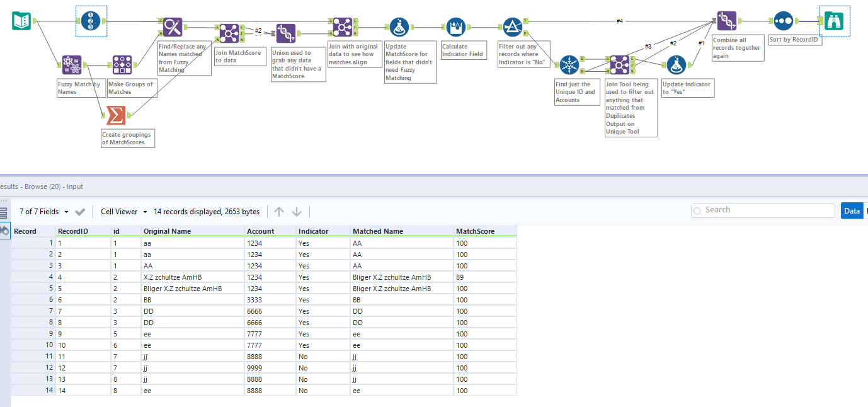Select the Input Data tool at workflow start
The image size is (868, 407).
[22, 21]
